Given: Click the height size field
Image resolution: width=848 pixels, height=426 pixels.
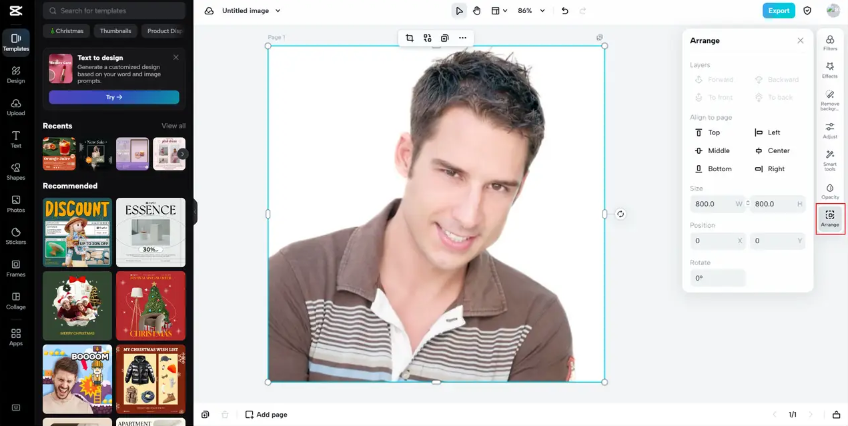Looking at the screenshot, I should [x=778, y=204].
